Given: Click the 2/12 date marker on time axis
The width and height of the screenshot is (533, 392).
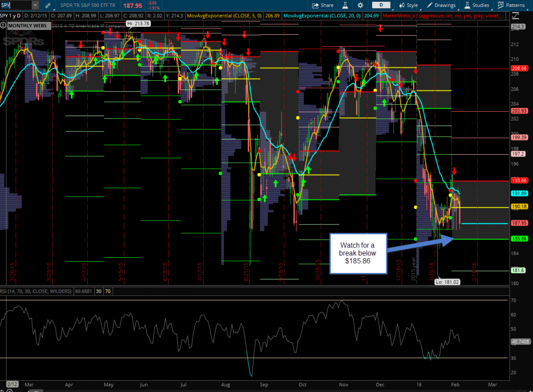Looking at the screenshot, I should coord(12,386).
